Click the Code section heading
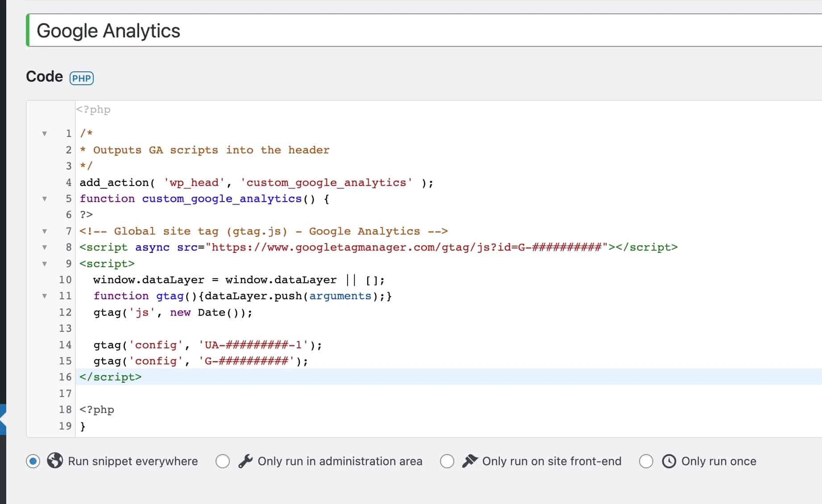The height and width of the screenshot is (504, 822). 44,76
